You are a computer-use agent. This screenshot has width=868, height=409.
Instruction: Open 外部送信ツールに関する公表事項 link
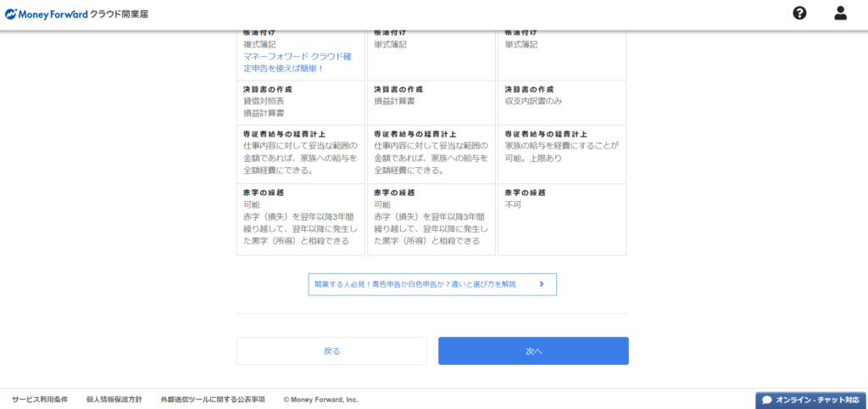pos(213,399)
